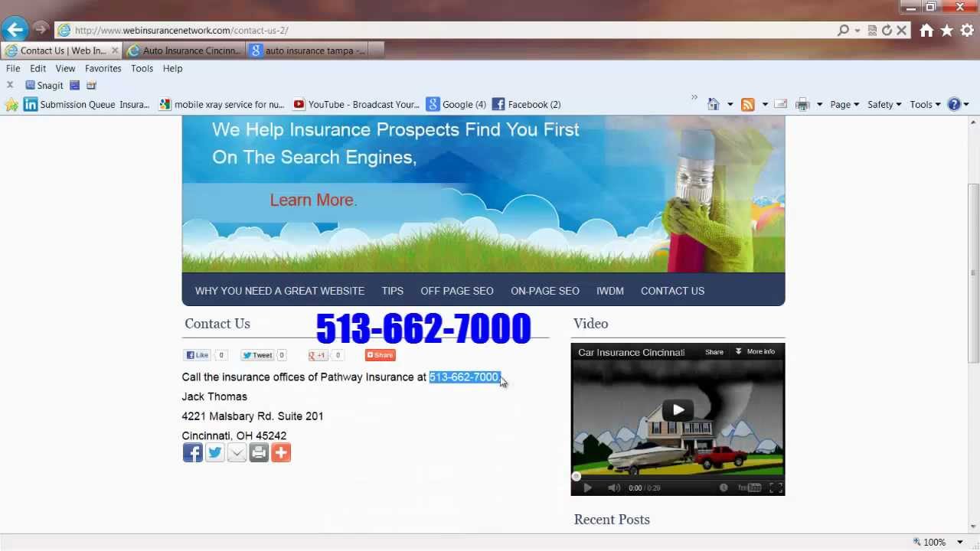The image size is (980, 551).
Task: Click the Snagit window capture icon
Action: point(74,85)
